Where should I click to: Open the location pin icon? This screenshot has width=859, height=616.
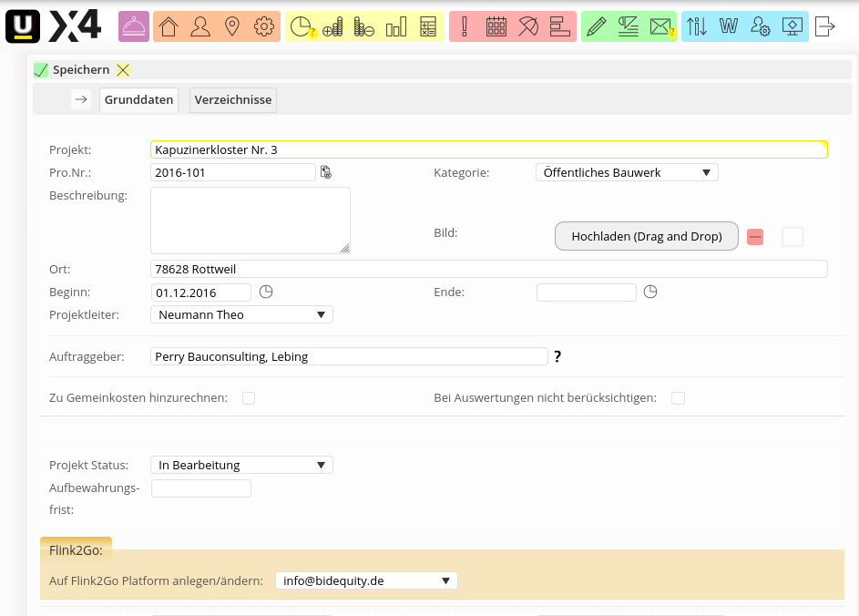pyautogui.click(x=232, y=27)
